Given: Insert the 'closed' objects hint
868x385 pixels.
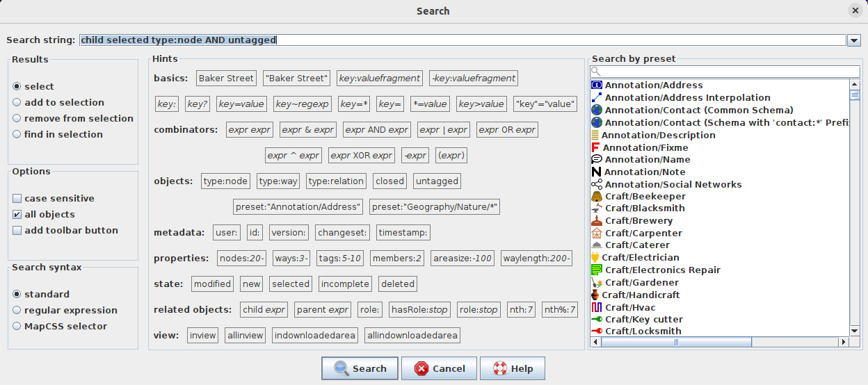Looking at the screenshot, I should click(x=389, y=181).
